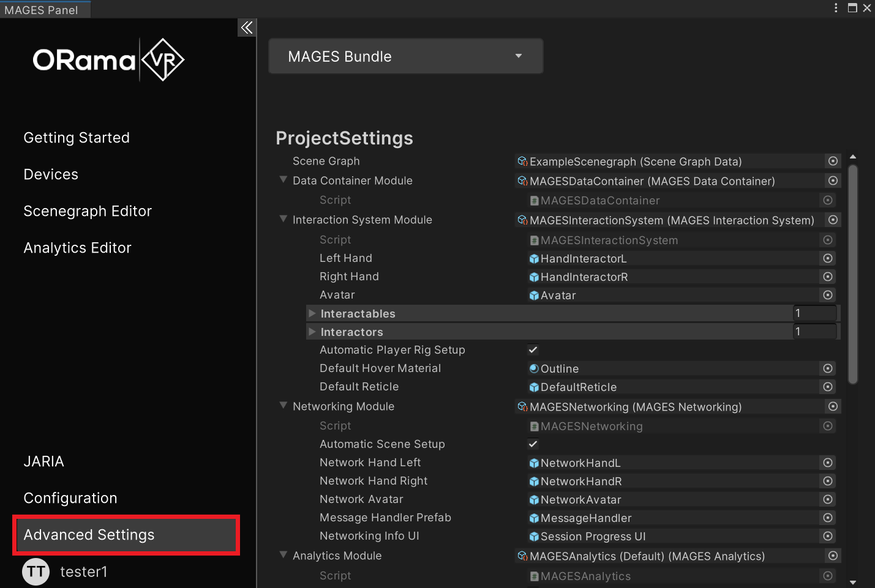Click the MAGESDataContainer script icon
This screenshot has height=588, width=875.
(534, 201)
